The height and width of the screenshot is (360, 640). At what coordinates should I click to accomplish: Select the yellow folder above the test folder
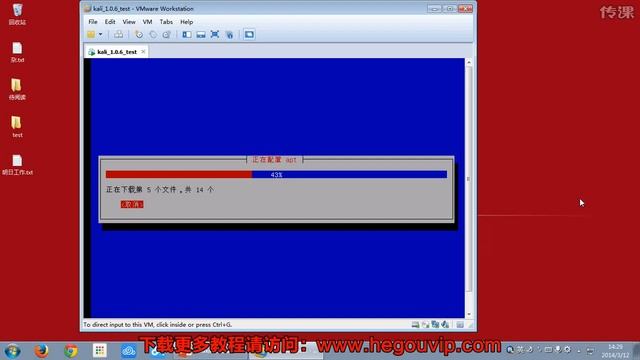[x=17, y=89]
